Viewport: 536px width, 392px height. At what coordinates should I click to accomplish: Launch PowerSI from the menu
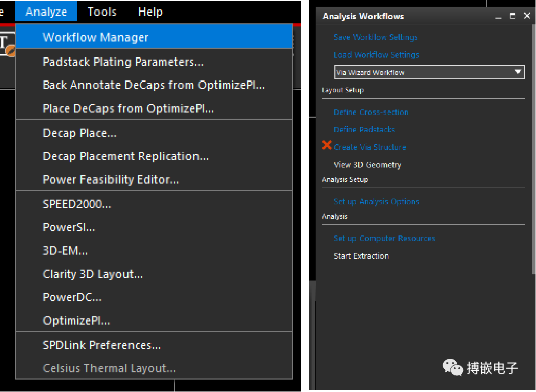(154, 227)
